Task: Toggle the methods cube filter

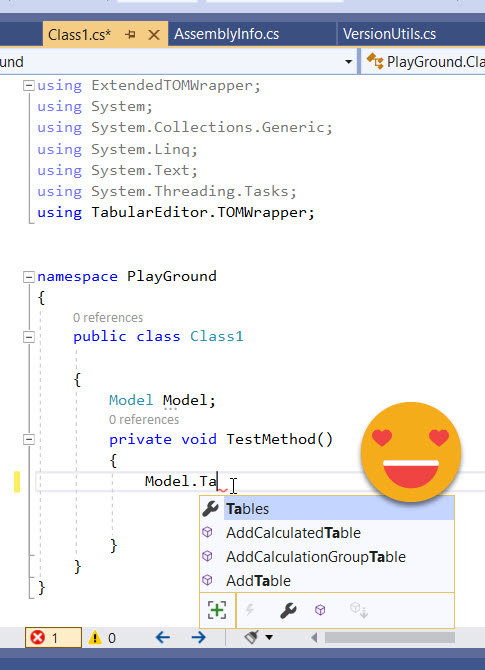Action: point(320,610)
